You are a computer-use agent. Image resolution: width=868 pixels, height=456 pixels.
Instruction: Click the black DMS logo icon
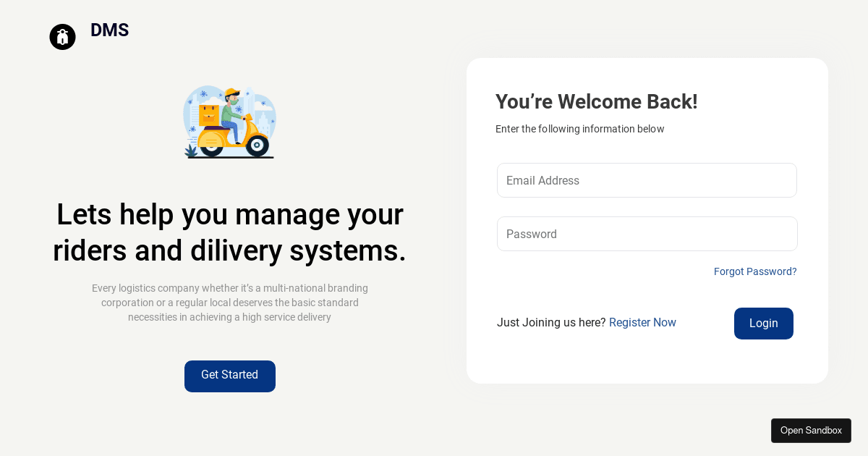pos(62,37)
